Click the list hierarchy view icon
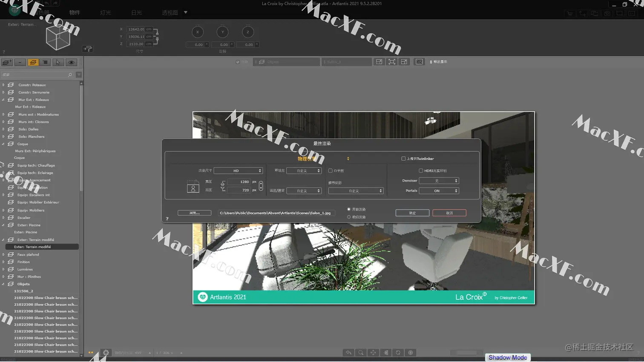The width and height of the screenshot is (644, 362). click(x=46, y=62)
